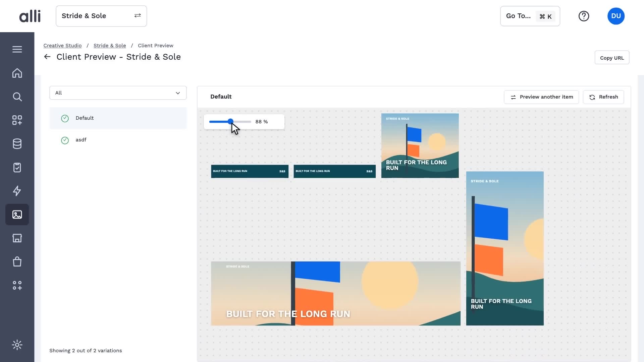This screenshot has width=644, height=362.
Task: Open the DU user avatar menu
Action: coord(616,16)
